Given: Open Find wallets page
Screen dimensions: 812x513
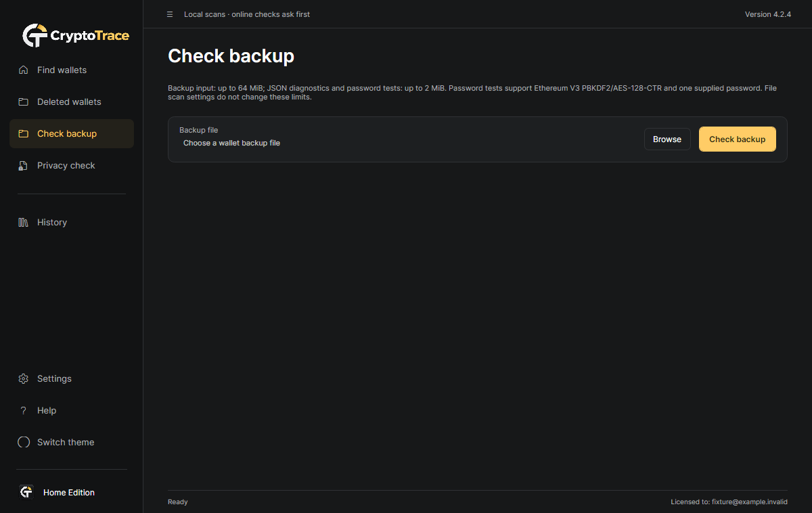Looking at the screenshot, I should 72,70.
